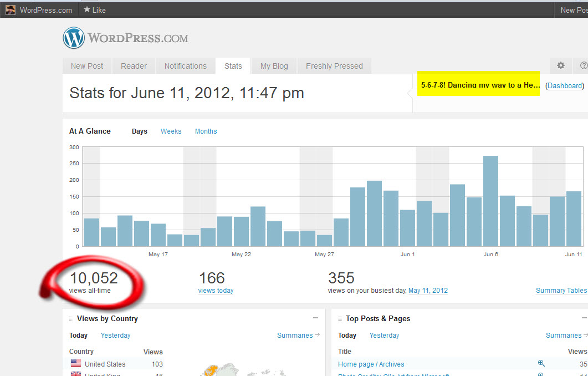The image size is (588, 376).
Task: Show Yesterday's Views by Country
Action: [115, 336]
